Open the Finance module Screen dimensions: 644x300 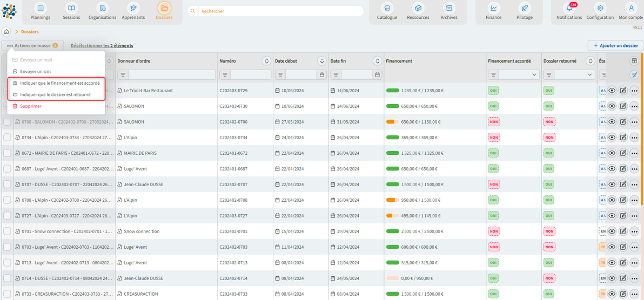(494, 12)
